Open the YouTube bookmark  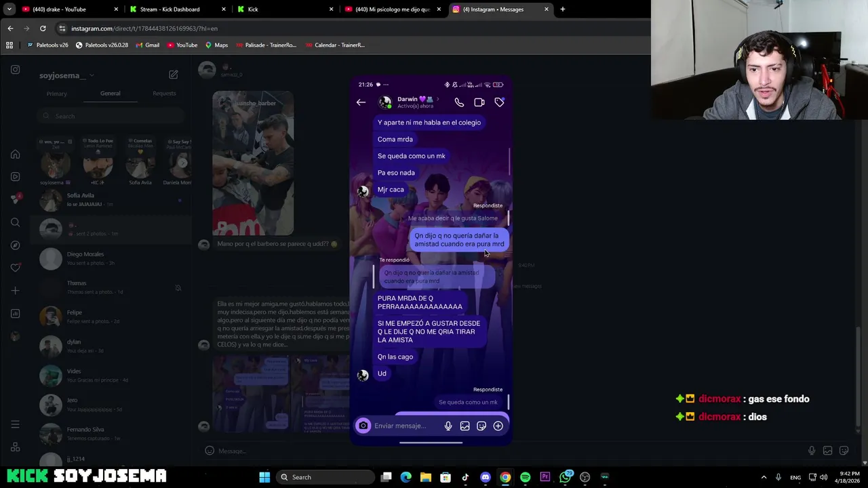tap(182, 45)
